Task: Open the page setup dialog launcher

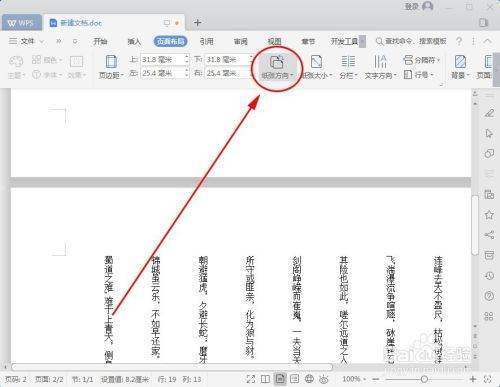Action: 442,85
